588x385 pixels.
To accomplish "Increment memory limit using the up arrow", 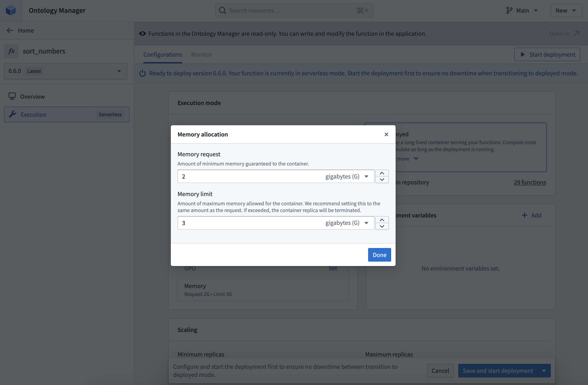I will (382, 220).
